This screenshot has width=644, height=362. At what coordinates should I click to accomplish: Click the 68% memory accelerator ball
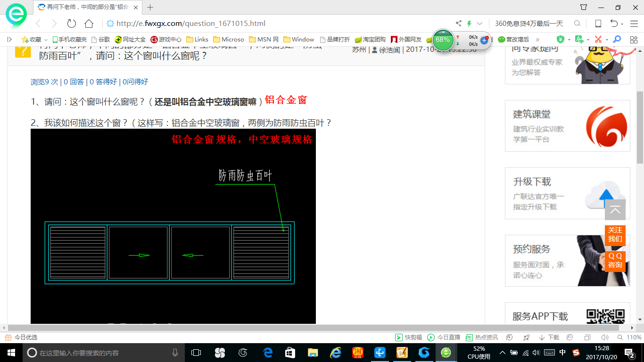(443, 40)
